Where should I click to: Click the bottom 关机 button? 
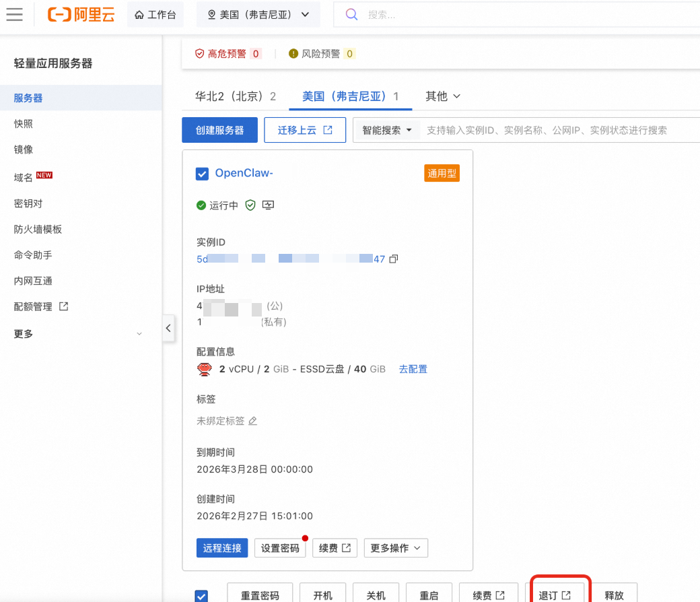pyautogui.click(x=376, y=595)
